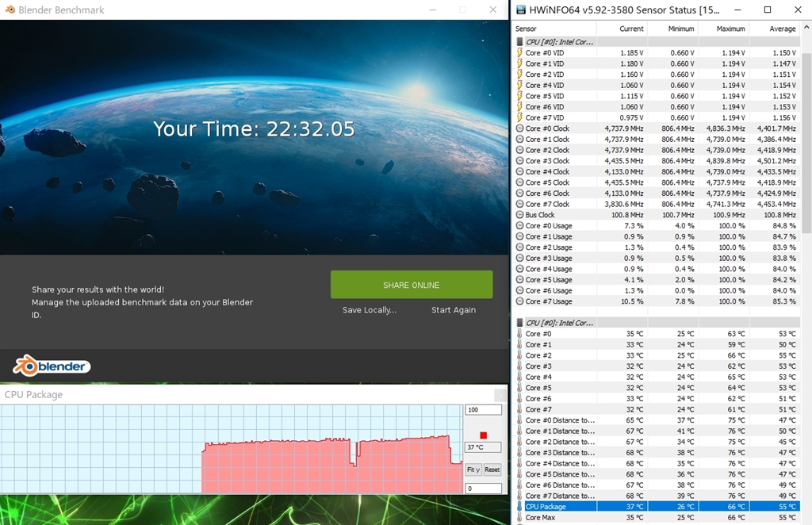Screen dimensions: 812x525
Task: Click HWiNFO64 title bar icon
Action: pos(520,10)
